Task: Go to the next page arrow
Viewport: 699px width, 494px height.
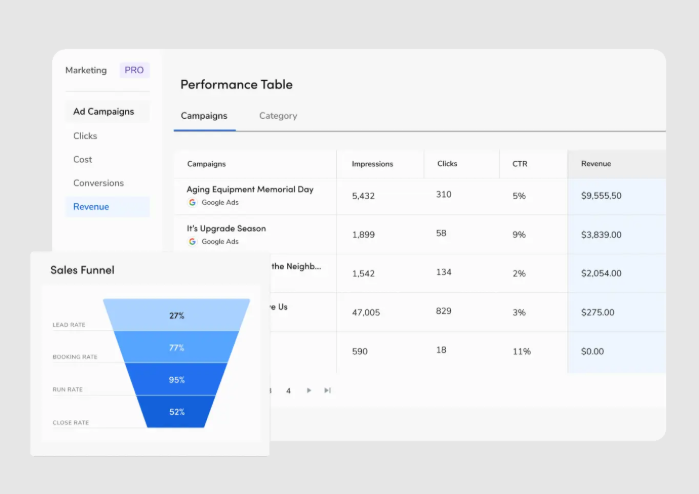Action: point(309,390)
